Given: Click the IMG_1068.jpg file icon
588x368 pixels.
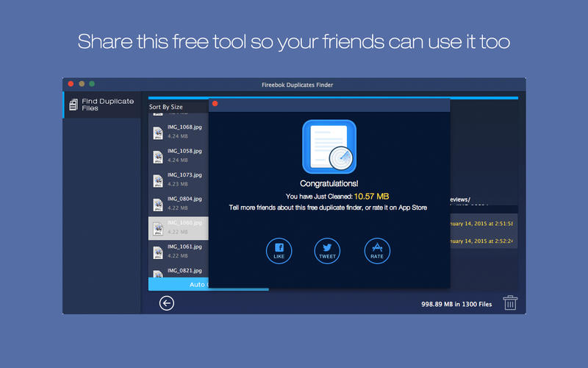Looking at the screenshot, I should [x=158, y=132].
